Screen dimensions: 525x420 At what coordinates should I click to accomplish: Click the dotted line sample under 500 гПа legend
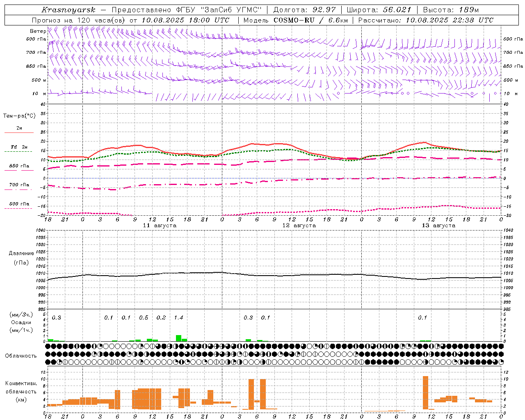point(19,208)
